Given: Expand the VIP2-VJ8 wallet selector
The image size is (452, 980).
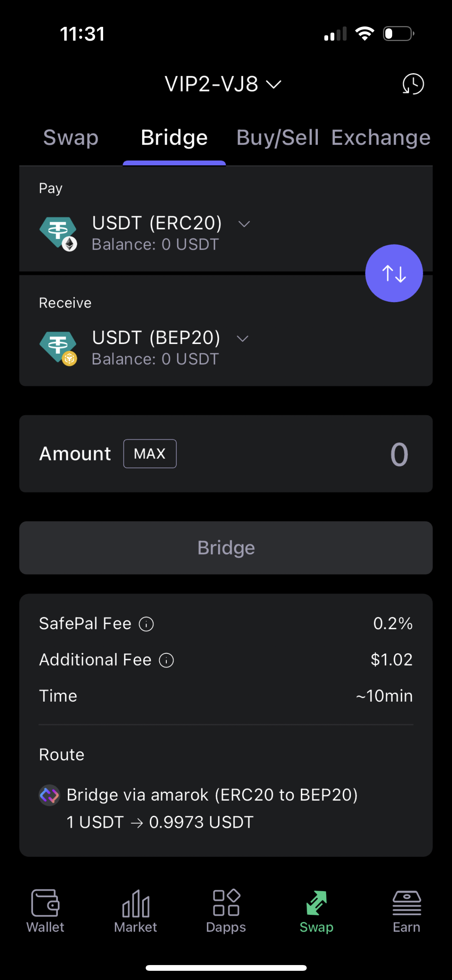Looking at the screenshot, I should click(223, 84).
